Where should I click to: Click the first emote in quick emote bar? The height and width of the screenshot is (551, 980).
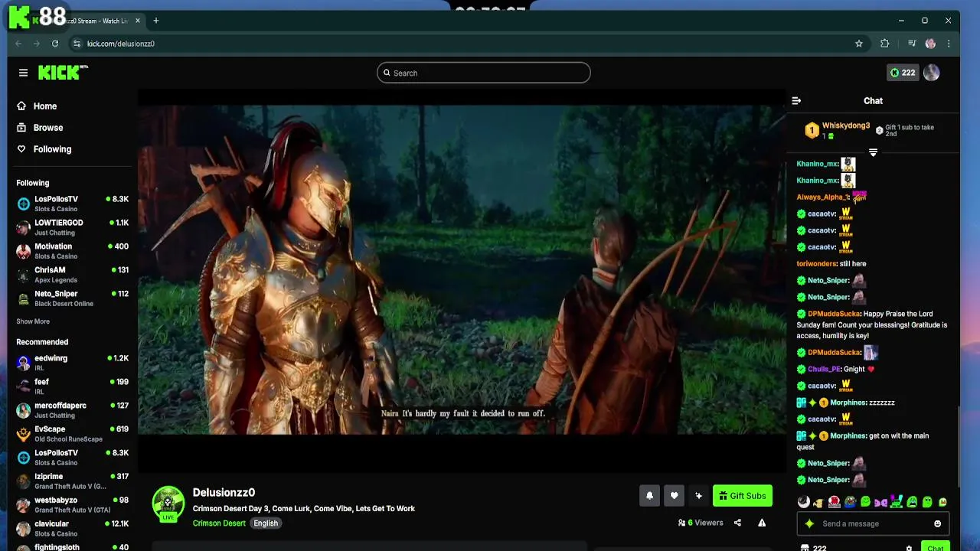pos(803,502)
